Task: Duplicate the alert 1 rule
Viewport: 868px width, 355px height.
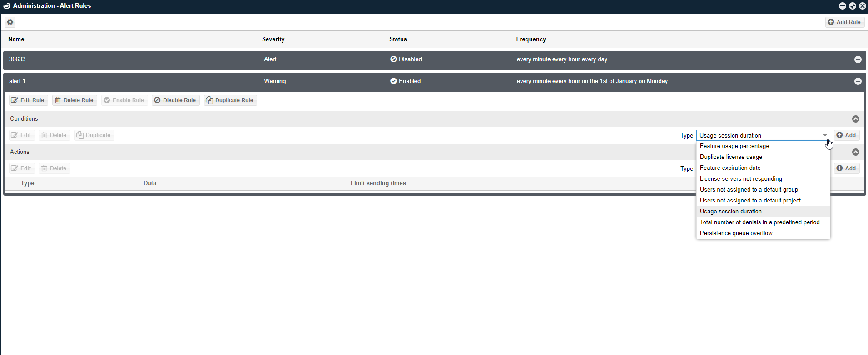Action: pos(230,100)
